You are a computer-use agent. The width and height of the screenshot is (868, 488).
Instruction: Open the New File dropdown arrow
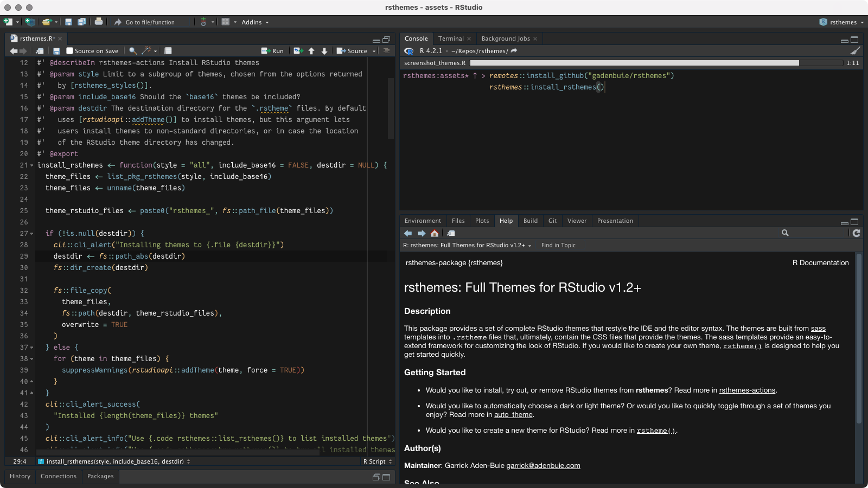17,22
